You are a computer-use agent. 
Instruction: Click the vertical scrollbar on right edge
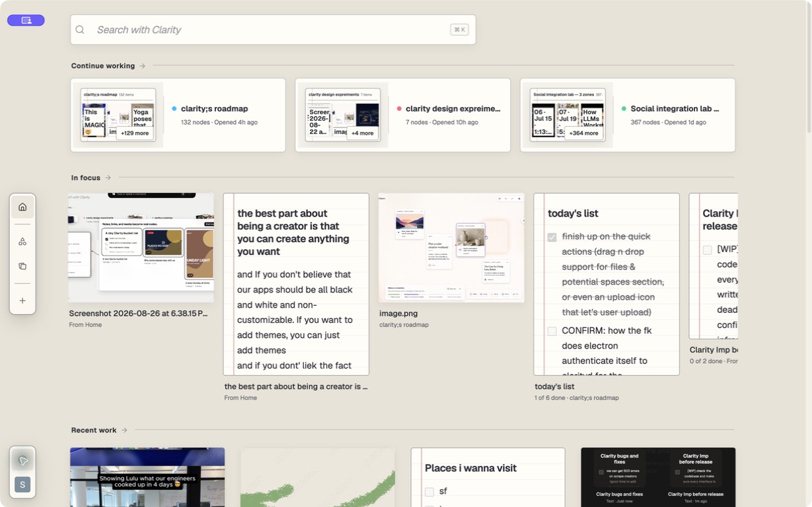[x=808, y=66]
